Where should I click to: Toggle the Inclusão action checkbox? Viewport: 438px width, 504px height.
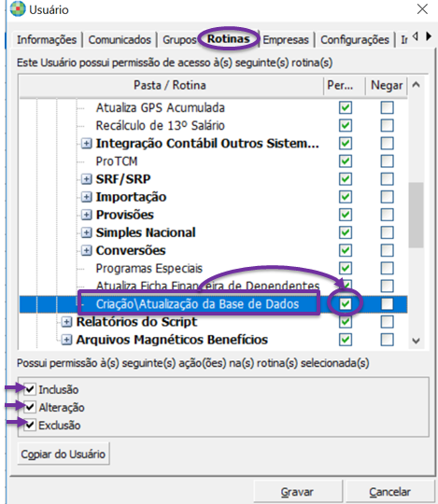point(30,389)
